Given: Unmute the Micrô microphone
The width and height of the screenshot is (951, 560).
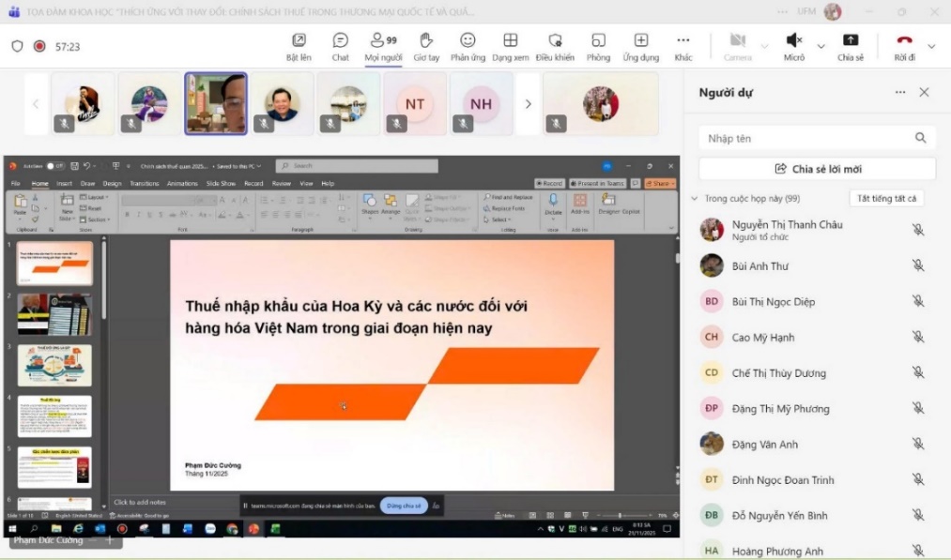Looking at the screenshot, I should 793,41.
